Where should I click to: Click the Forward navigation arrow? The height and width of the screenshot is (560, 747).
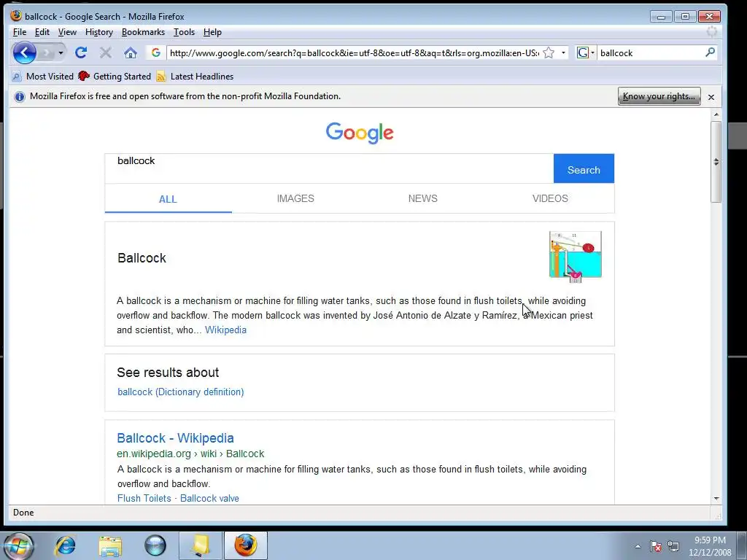[47, 52]
